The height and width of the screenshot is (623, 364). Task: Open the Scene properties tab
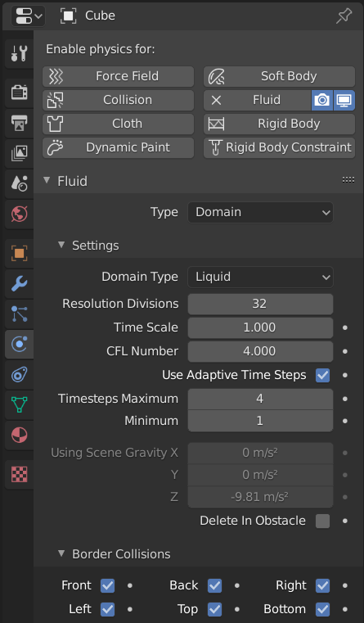19,183
